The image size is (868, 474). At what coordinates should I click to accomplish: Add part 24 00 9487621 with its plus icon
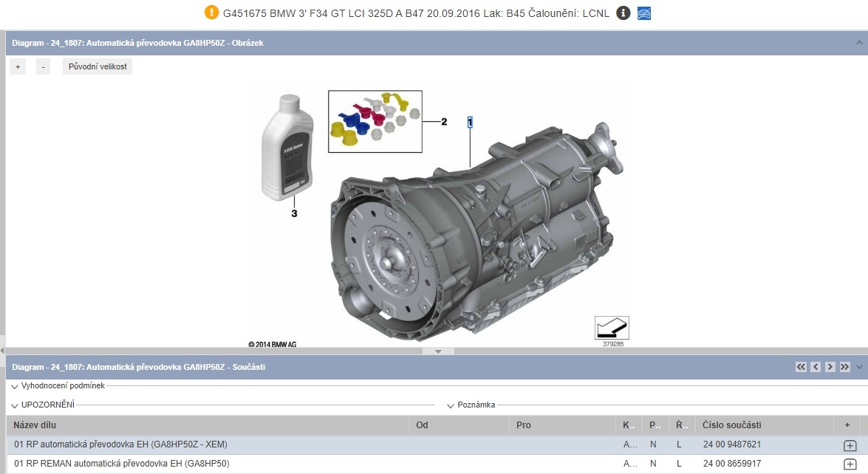[850, 445]
